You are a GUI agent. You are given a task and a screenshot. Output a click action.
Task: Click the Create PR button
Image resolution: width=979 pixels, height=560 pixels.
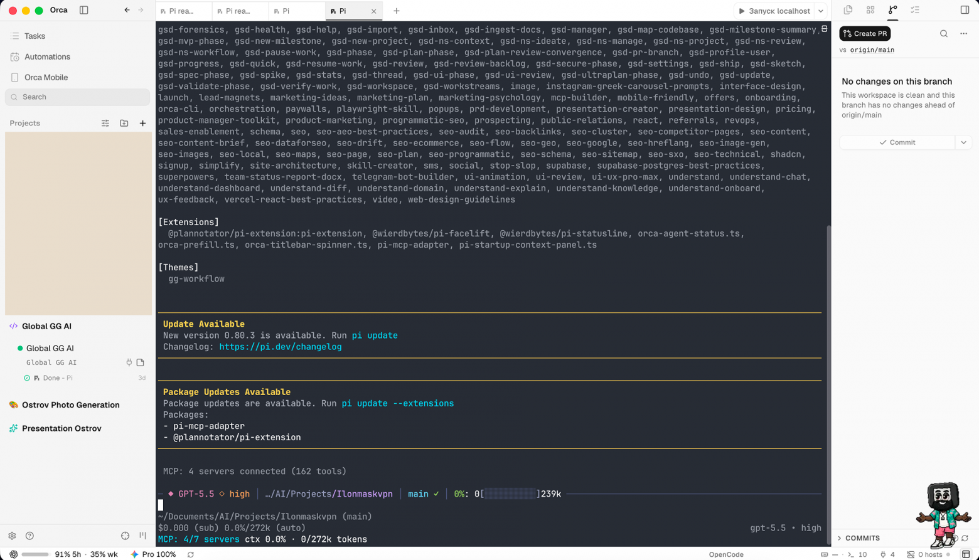click(x=865, y=33)
